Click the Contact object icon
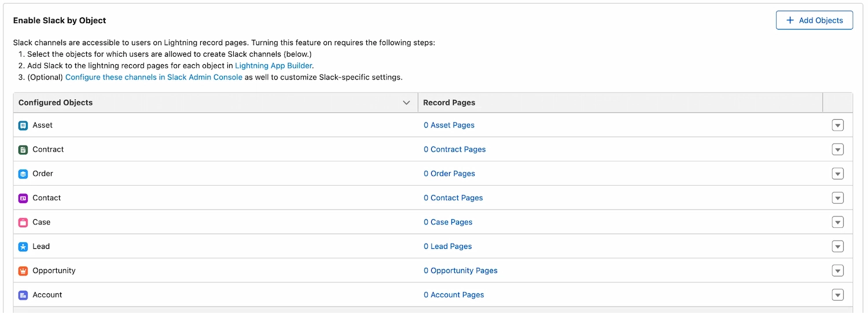This screenshot has height=313, width=868. [23, 198]
